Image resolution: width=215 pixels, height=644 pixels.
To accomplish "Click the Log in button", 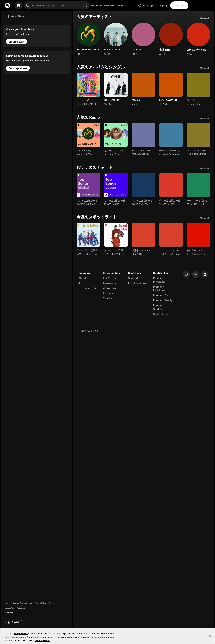I will [179, 5].
